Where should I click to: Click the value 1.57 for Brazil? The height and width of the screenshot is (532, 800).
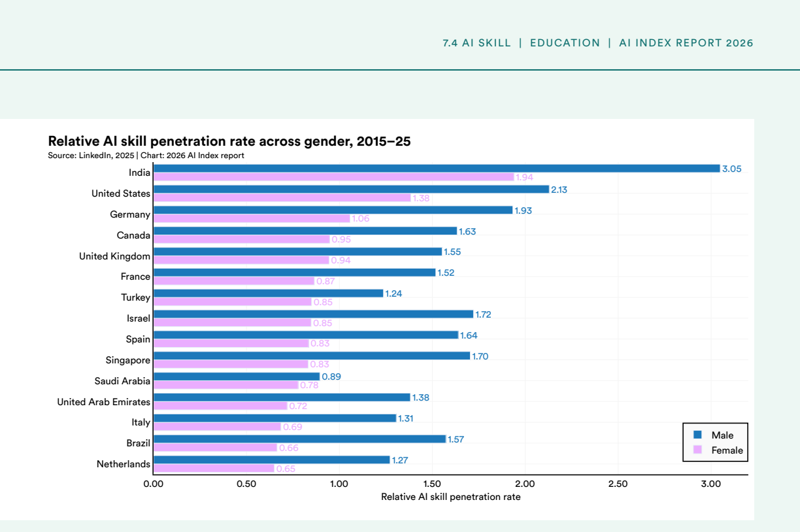tap(456, 439)
